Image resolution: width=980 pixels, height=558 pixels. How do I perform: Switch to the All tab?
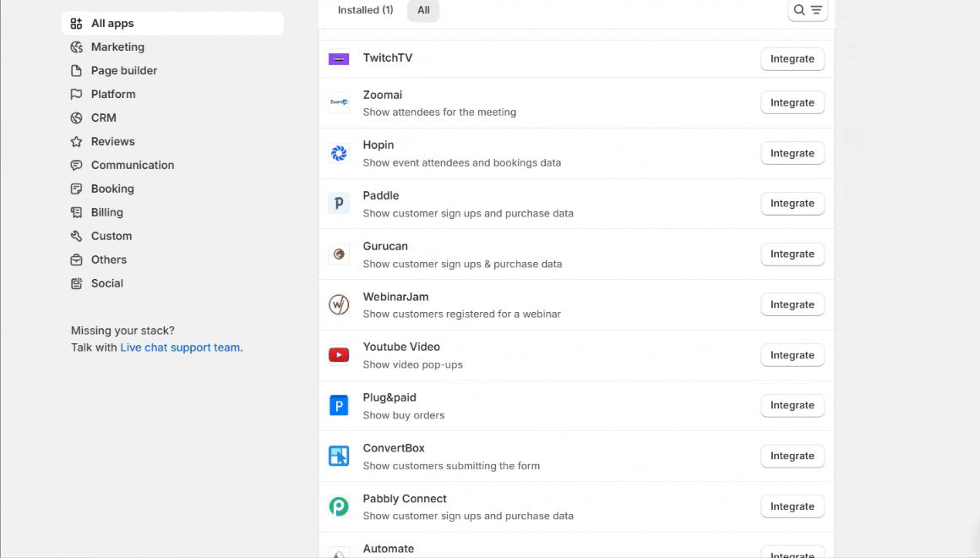(423, 10)
